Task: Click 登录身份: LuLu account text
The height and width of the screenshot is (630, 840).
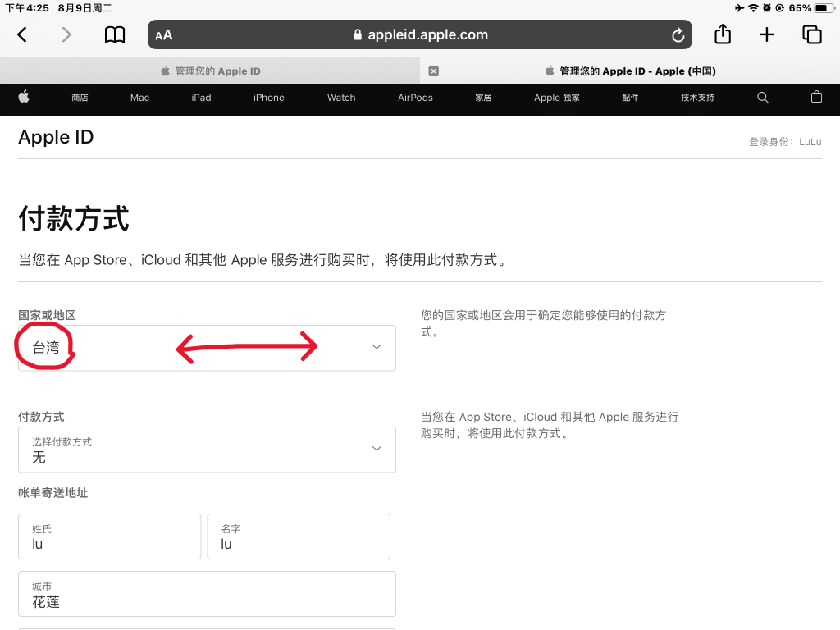Action: click(x=785, y=141)
